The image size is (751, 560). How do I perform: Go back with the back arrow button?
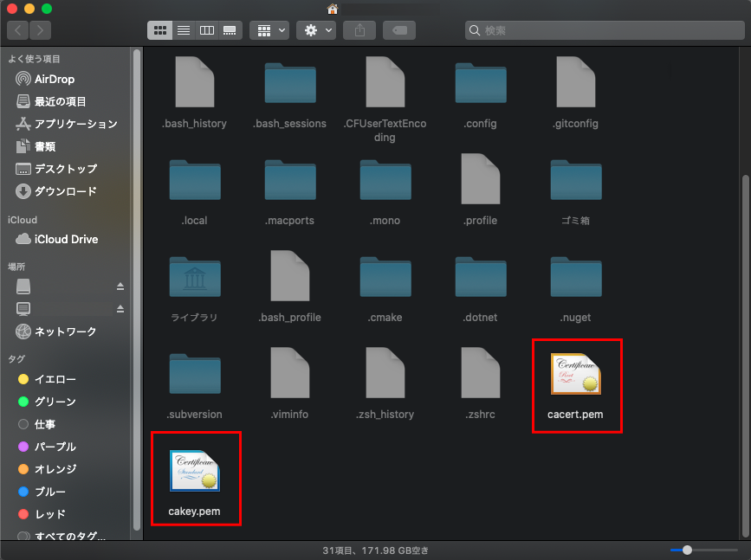point(18,30)
